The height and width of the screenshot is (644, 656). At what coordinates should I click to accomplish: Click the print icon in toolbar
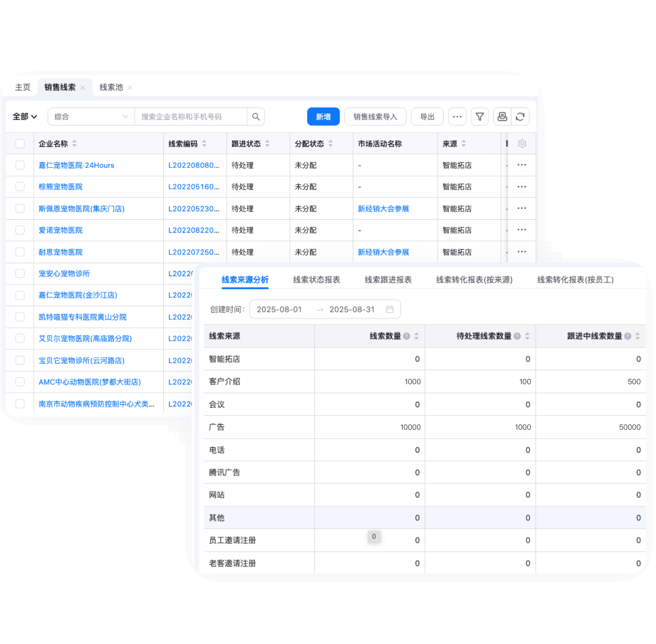[502, 117]
